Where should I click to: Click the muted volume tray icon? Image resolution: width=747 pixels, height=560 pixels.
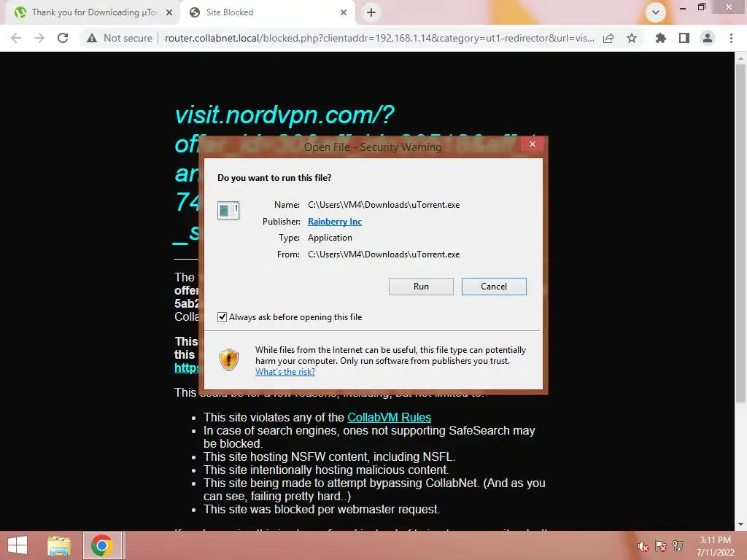(x=643, y=546)
